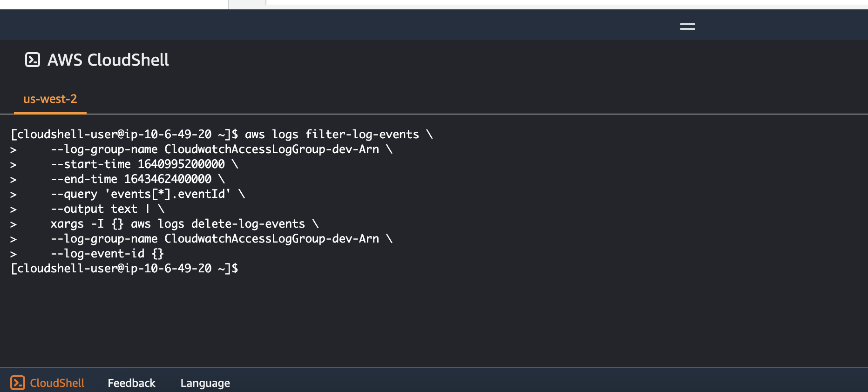The height and width of the screenshot is (392, 868).
Task: Click the AWS CloudShell title text
Action: point(108,60)
